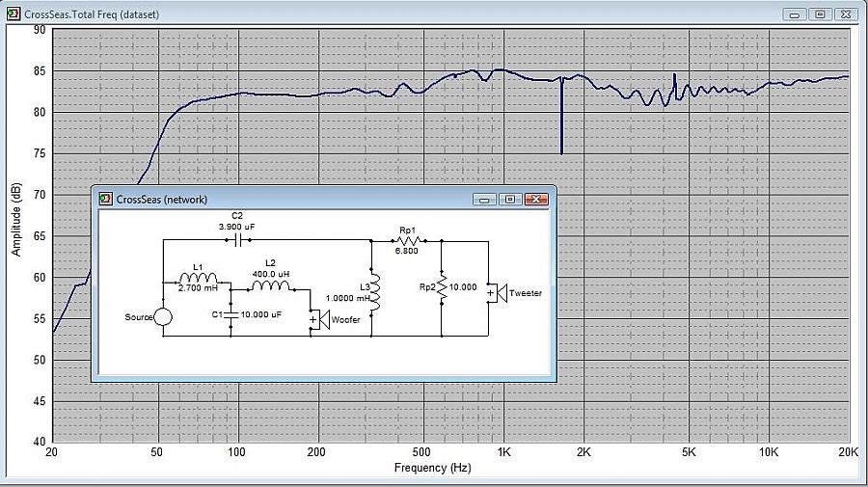Select resistor Rp1 zigzag symbol
This screenshot has height=487, width=868.
[x=405, y=240]
